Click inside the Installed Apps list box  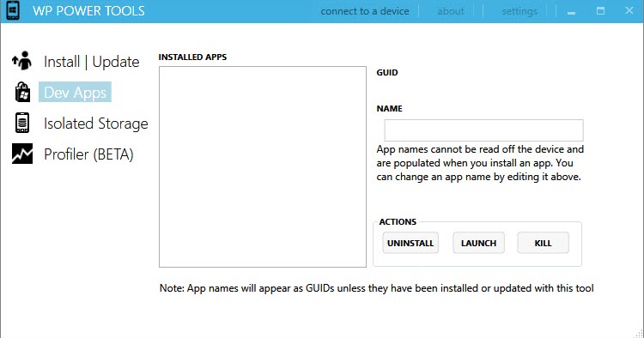pyautogui.click(x=263, y=167)
